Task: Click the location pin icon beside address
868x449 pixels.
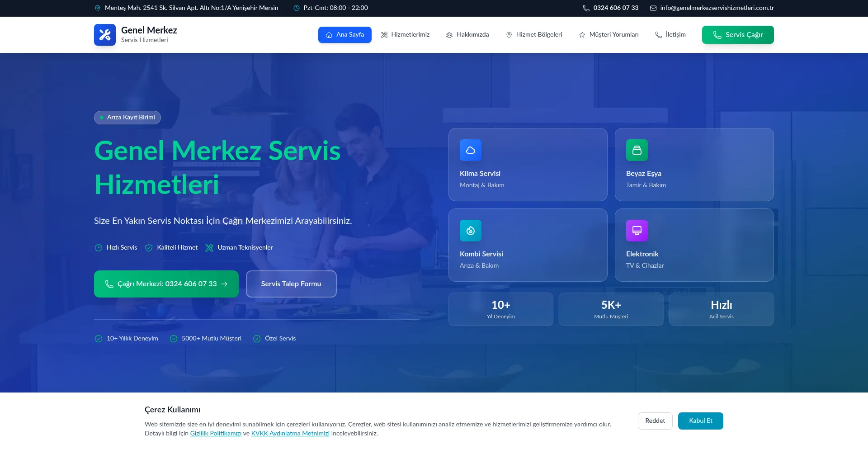Action: click(x=98, y=8)
